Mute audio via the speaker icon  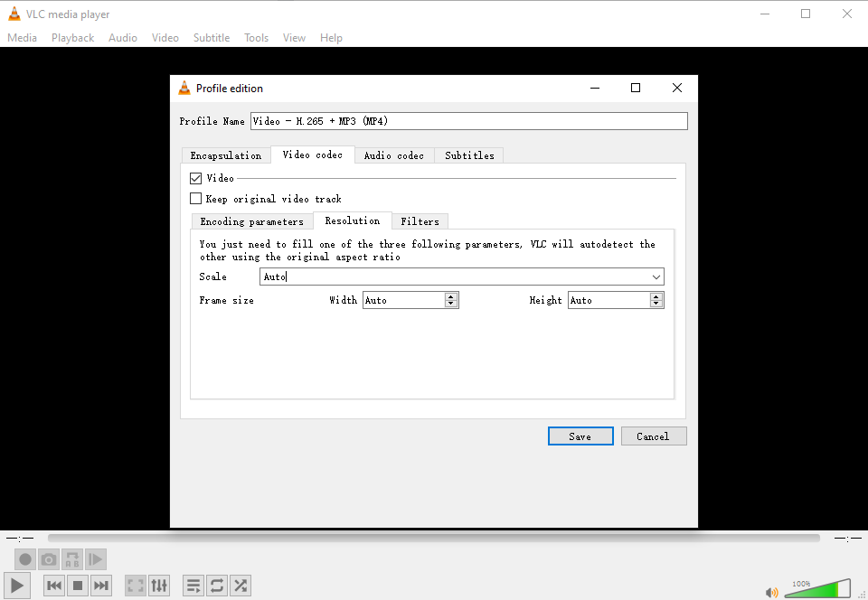click(771, 592)
